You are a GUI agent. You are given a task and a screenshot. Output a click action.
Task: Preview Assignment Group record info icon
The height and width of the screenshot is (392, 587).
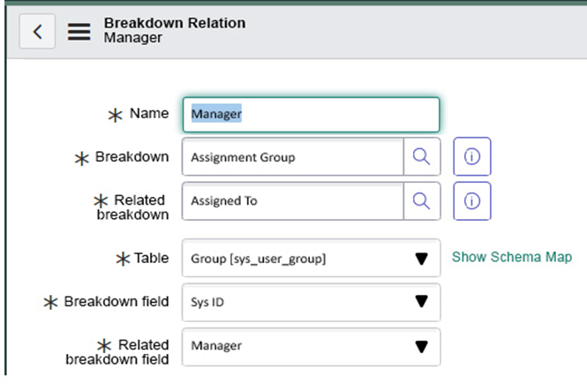(x=471, y=156)
